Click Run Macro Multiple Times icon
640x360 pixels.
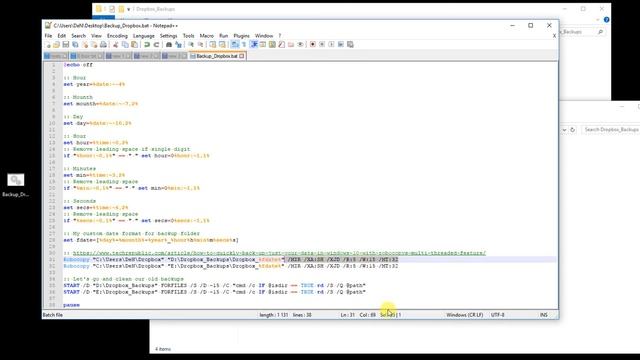point(341,44)
